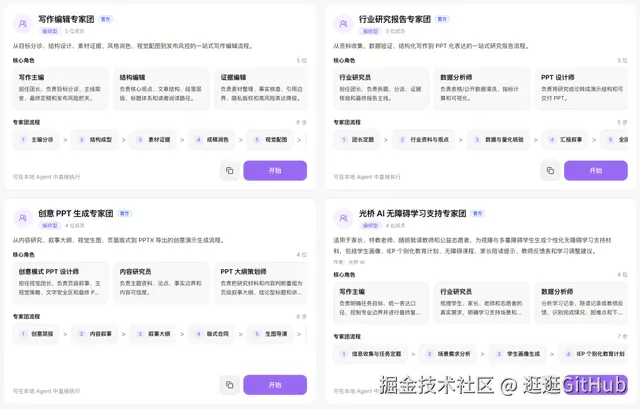Screen dimensions: 640x409
Task: Open the 创意 PPT 生成专家团 title
Action: coord(76,213)
